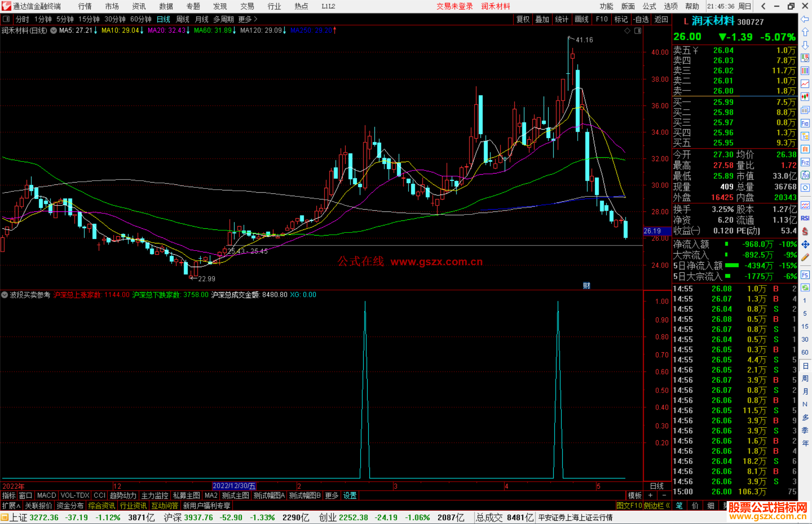Click the 设置 link in indicator bar

click(350, 495)
